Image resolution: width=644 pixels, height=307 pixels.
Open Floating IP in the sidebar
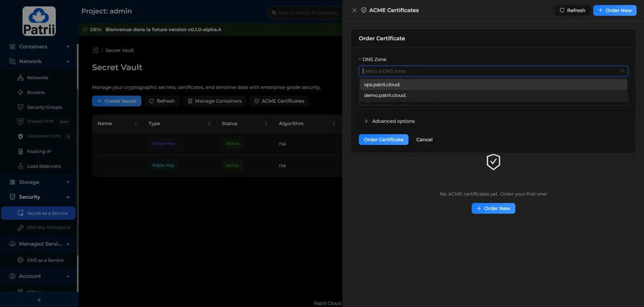pyautogui.click(x=39, y=151)
